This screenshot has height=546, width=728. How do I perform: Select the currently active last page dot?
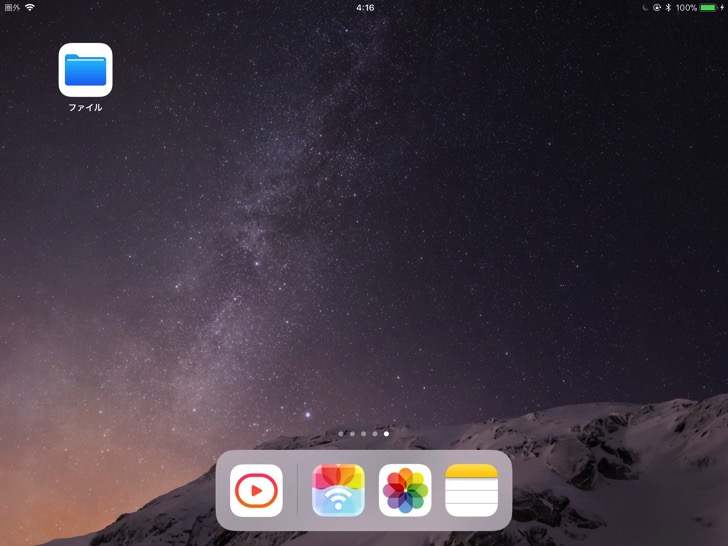(386, 434)
